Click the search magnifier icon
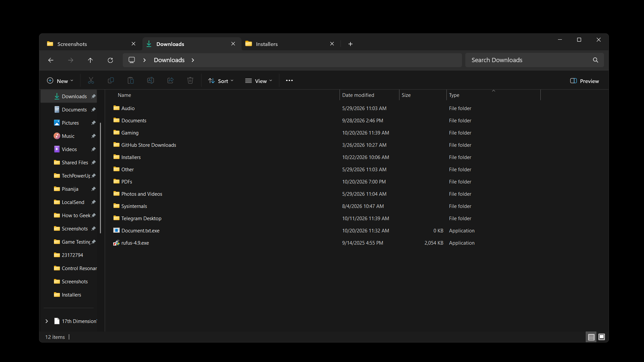 point(595,60)
